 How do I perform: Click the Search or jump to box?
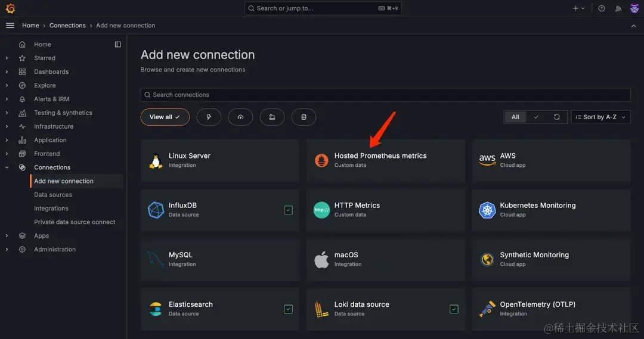pos(323,8)
